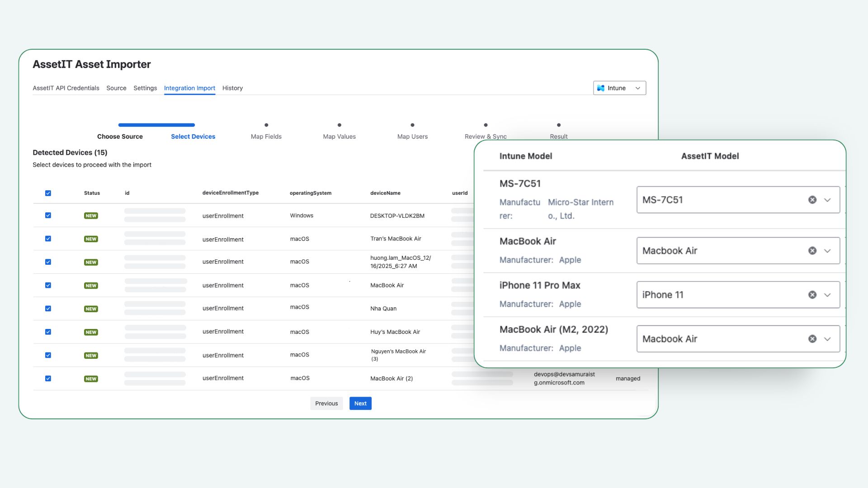This screenshot has height=488, width=868.
Task: Click the deviceName column header
Action: click(x=385, y=193)
